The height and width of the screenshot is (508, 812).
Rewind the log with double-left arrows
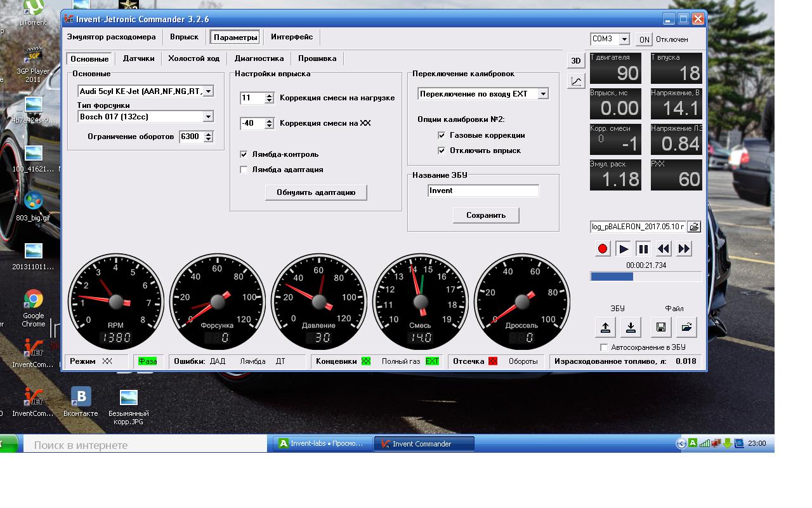[x=664, y=249]
